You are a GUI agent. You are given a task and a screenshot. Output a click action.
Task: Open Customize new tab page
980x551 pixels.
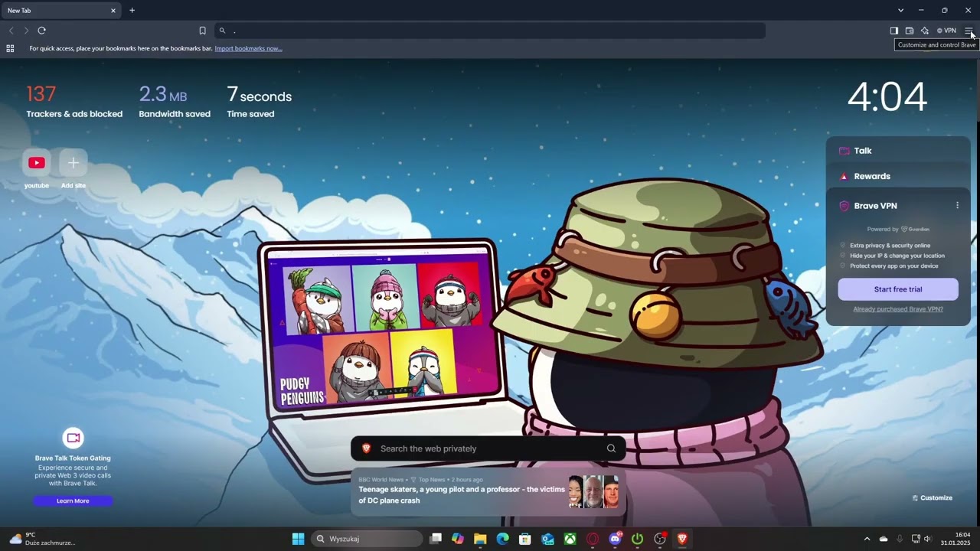pos(932,497)
